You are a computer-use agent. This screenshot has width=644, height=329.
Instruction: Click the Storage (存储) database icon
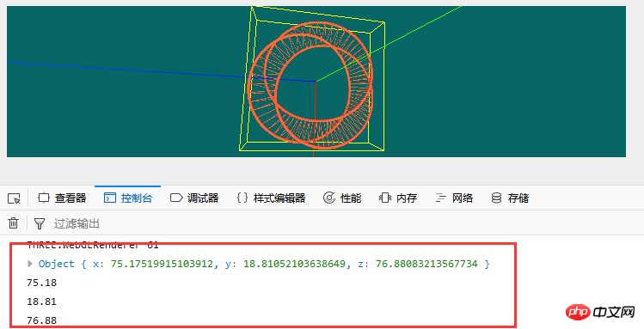click(x=497, y=198)
